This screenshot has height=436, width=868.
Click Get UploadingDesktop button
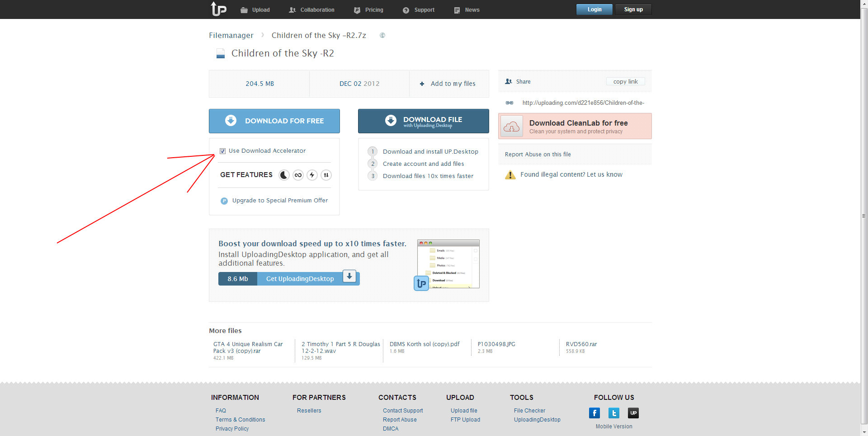click(x=300, y=279)
